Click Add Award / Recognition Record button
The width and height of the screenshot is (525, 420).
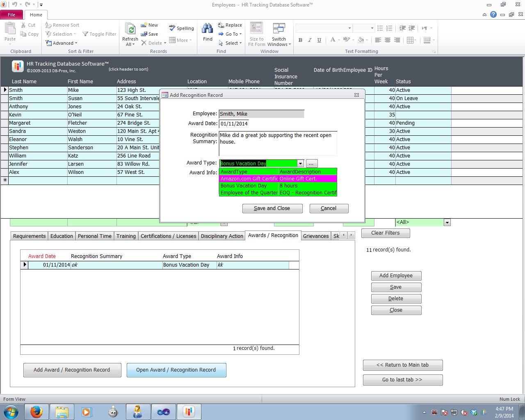tap(72, 370)
